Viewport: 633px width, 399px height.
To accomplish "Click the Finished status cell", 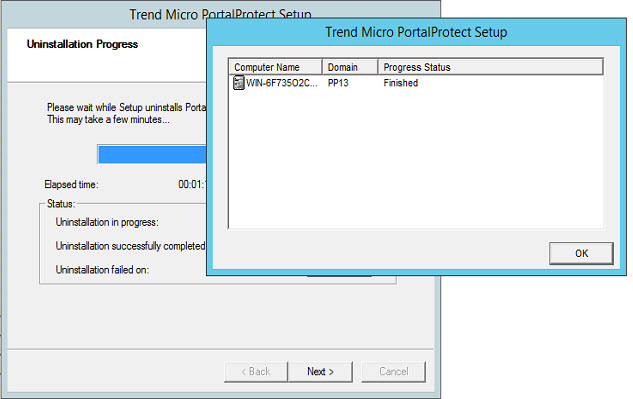I will click(x=400, y=83).
